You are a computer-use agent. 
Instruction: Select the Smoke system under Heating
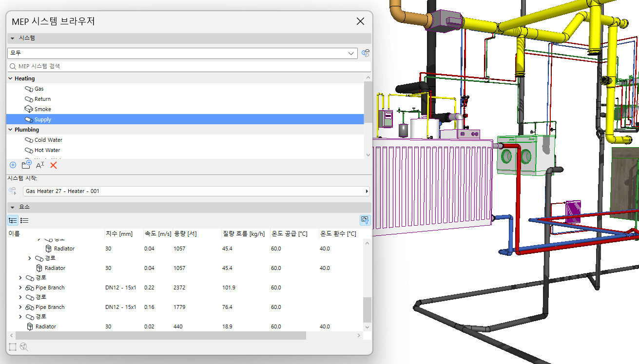coord(42,109)
